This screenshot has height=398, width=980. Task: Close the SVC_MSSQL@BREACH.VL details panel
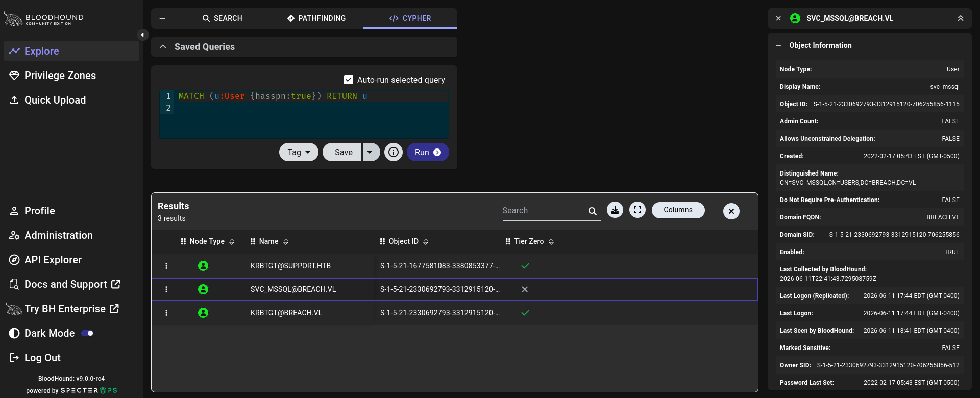click(778, 18)
